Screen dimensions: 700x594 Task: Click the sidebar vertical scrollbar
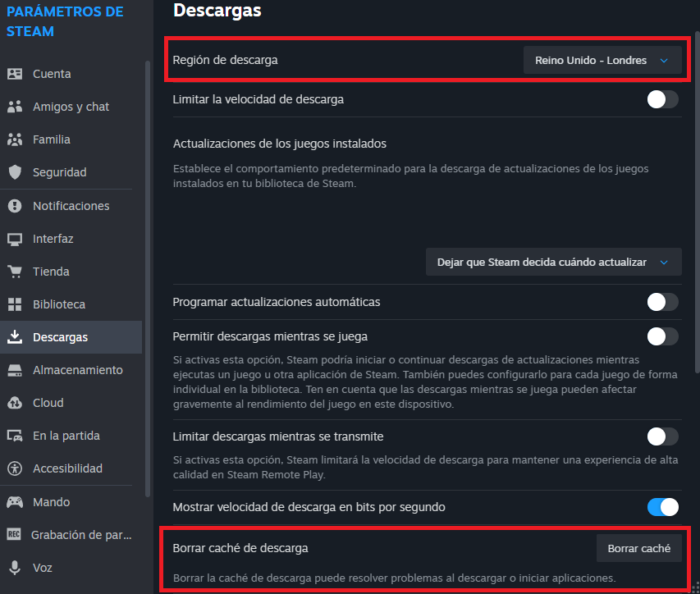coord(148,279)
